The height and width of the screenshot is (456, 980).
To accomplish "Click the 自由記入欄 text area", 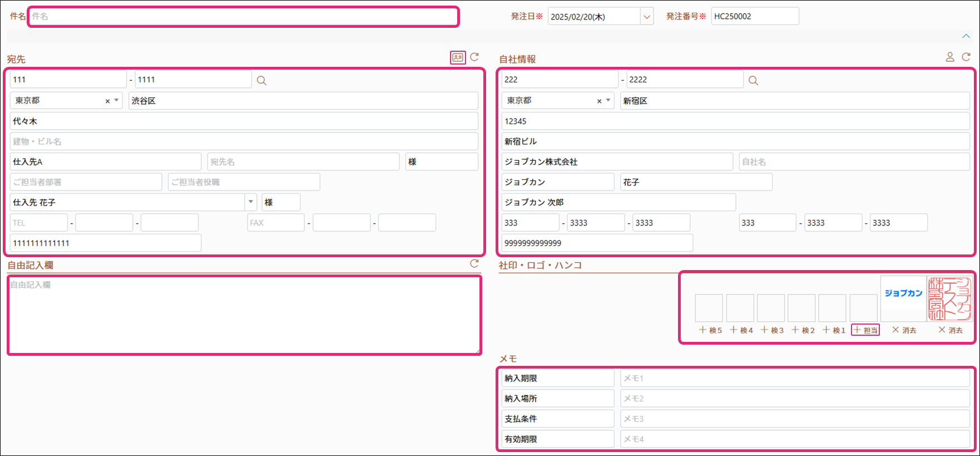I will [x=244, y=315].
